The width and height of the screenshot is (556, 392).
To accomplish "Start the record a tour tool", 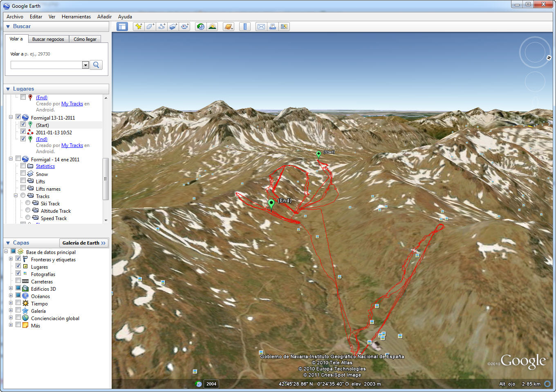I will (x=185, y=27).
